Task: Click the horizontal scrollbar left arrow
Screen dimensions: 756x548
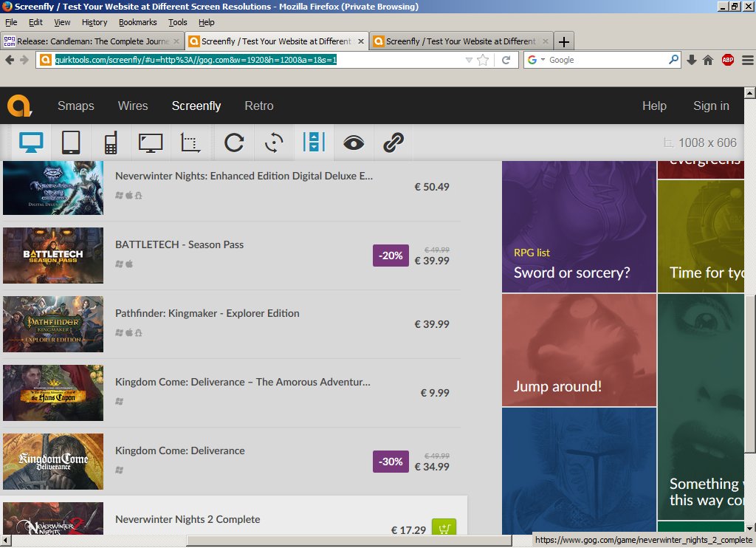Action: [x=5, y=541]
